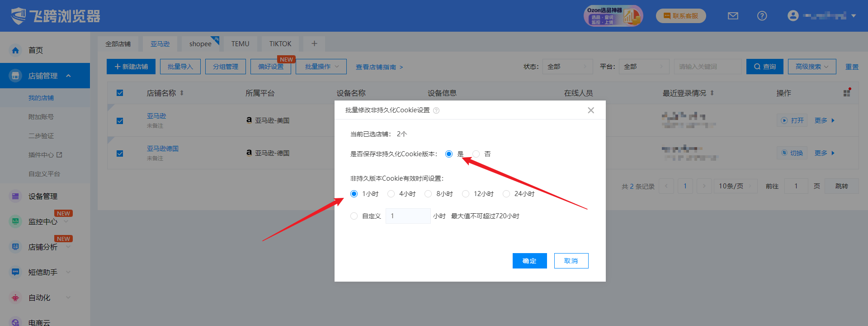The image size is (868, 326).
Task: Expand the 高级搜索 options
Action: point(811,67)
